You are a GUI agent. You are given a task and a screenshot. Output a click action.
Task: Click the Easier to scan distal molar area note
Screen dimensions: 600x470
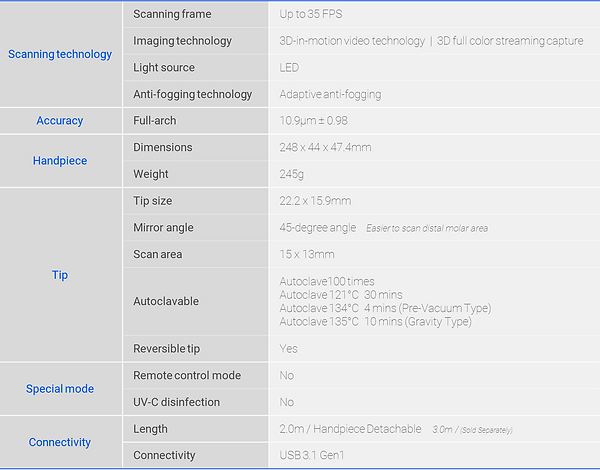click(x=427, y=228)
